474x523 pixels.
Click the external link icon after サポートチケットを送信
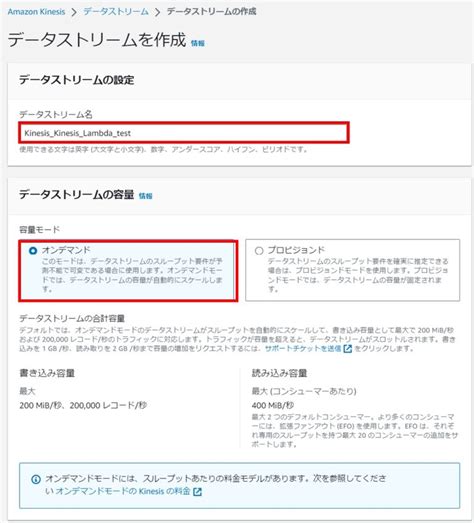pyautogui.click(x=348, y=349)
